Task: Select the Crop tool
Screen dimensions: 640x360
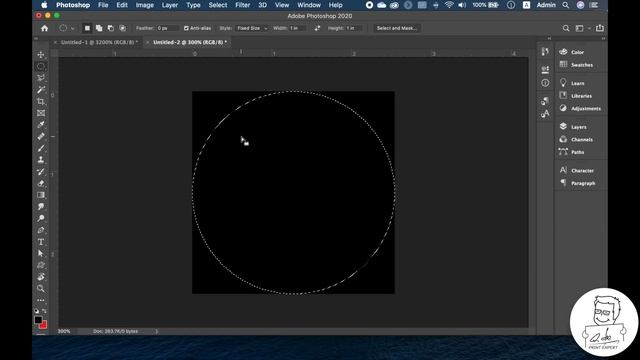Action: (41, 101)
